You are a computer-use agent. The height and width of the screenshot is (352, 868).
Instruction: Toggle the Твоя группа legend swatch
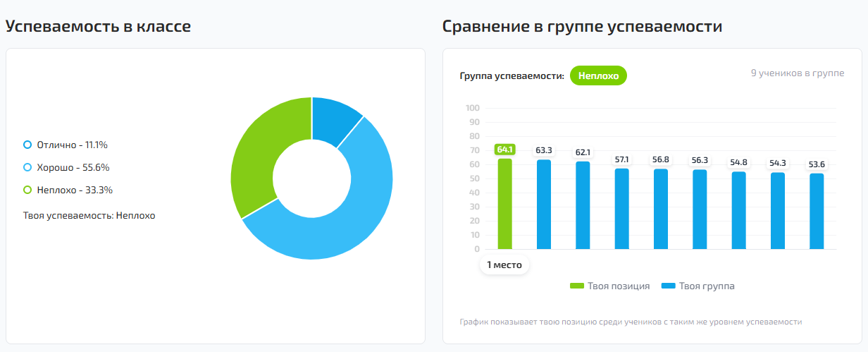[x=669, y=286]
